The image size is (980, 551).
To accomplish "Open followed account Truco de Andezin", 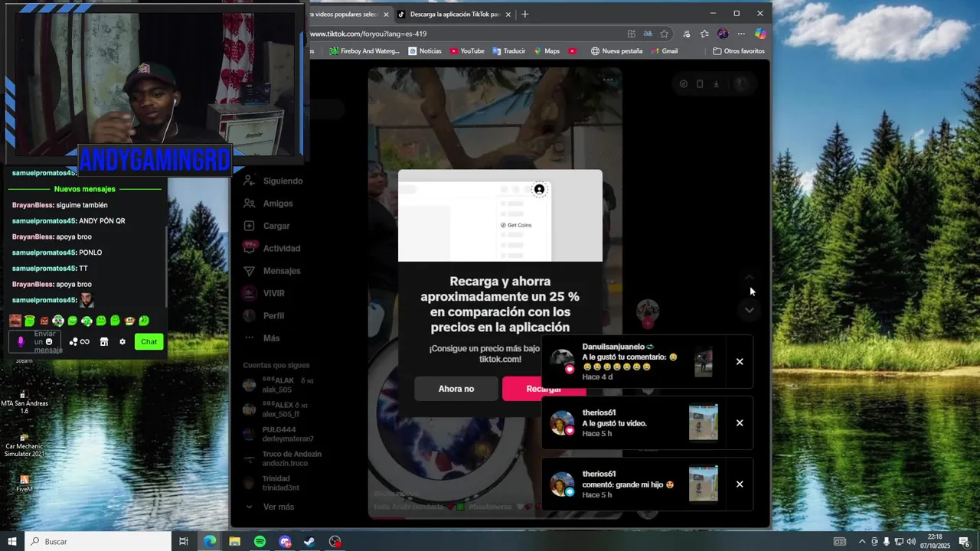I will (283, 458).
